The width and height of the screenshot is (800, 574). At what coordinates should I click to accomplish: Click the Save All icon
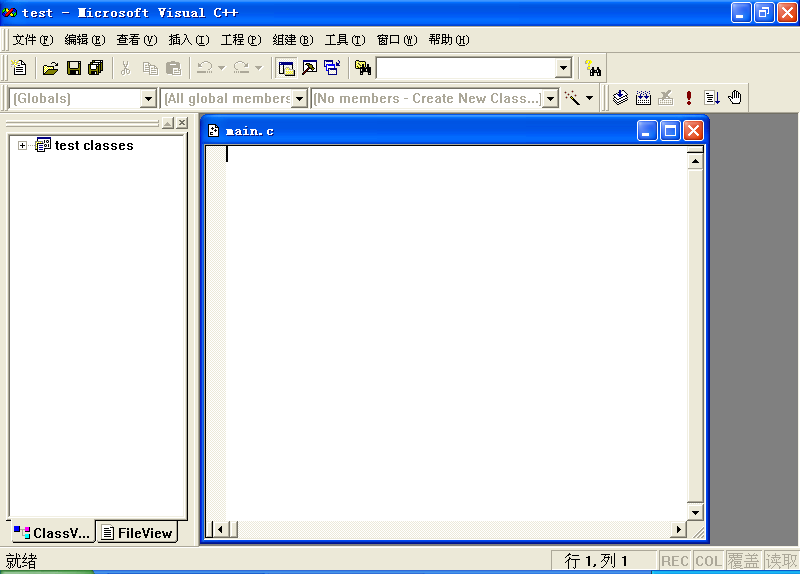coord(96,68)
